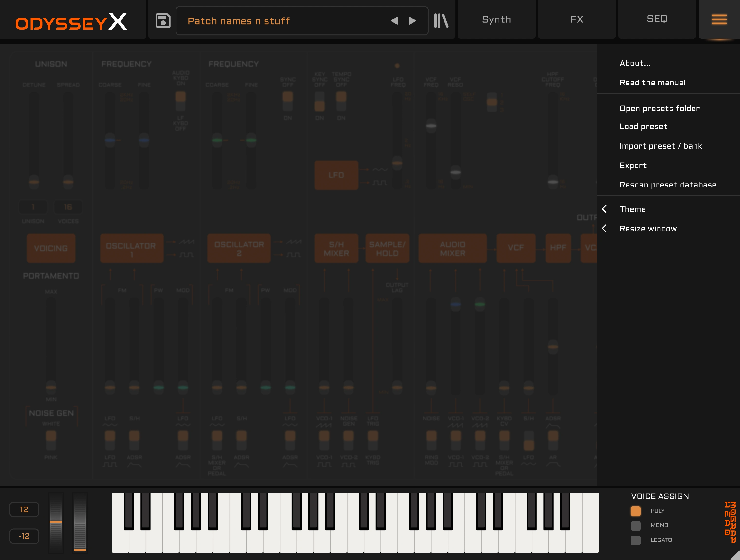
Task: Switch to the Synth tab
Action: pos(496,19)
